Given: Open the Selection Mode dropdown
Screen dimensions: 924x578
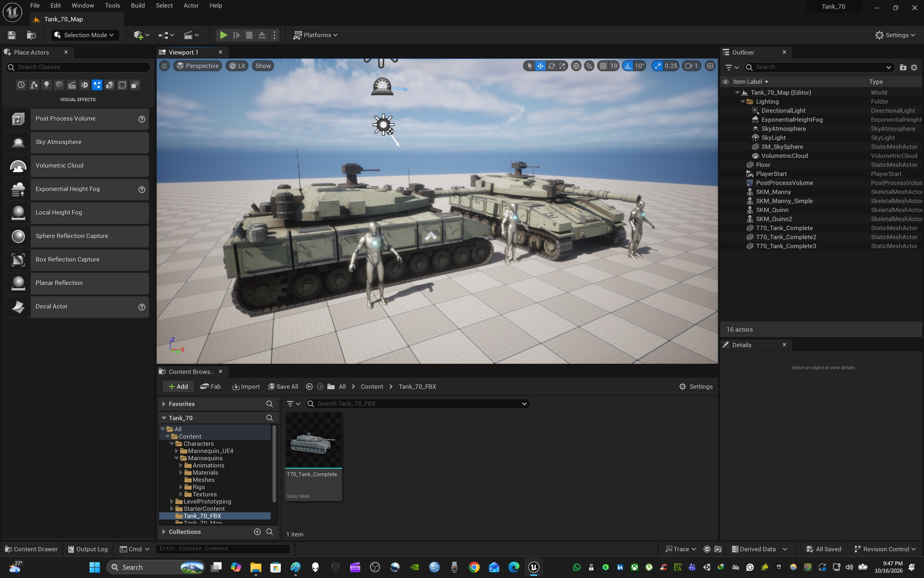Looking at the screenshot, I should pos(85,35).
